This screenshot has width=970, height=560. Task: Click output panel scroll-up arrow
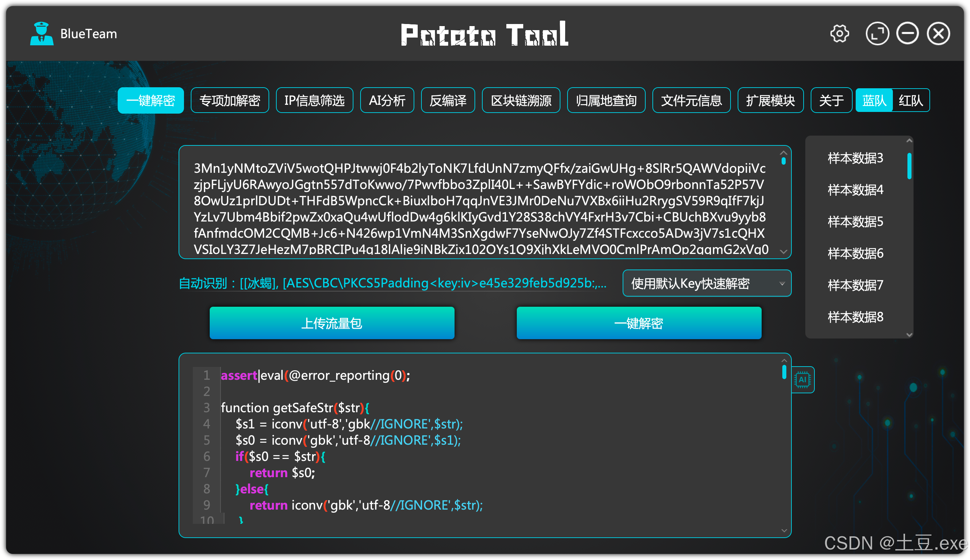tap(784, 361)
